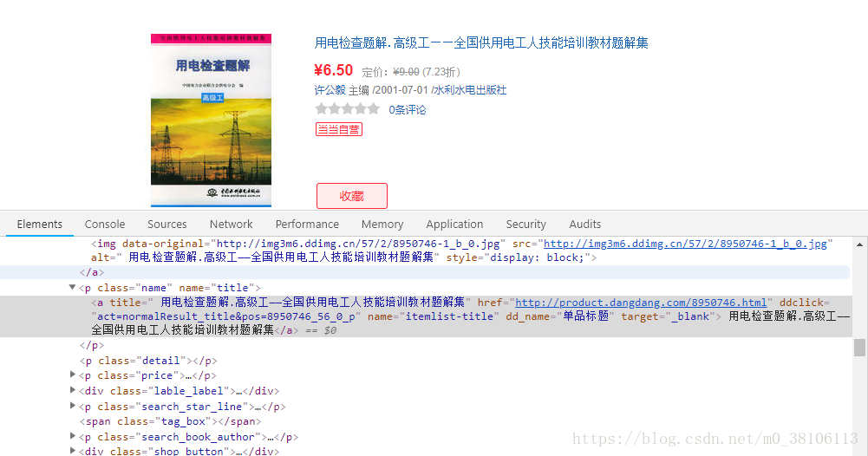The height and width of the screenshot is (456, 868).
Task: Click the scrollbar up arrow
Action: [859, 244]
